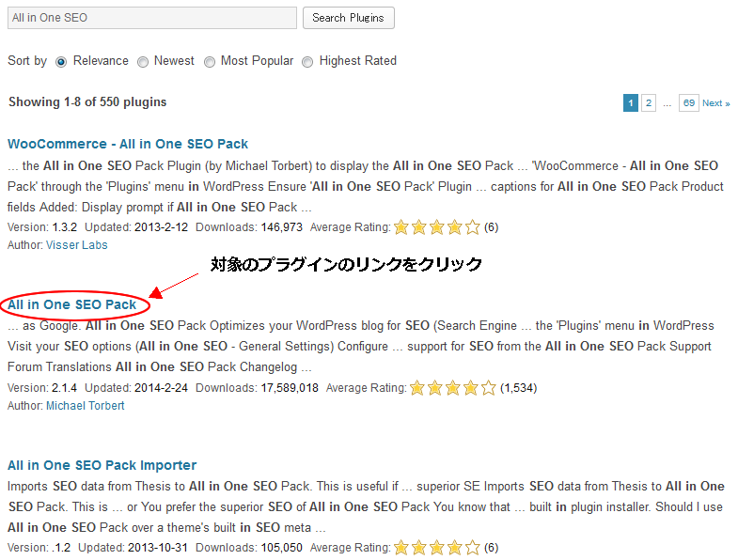Click All in One SEO Pack's first rating star
This screenshot has height=560, width=738.
[418, 388]
